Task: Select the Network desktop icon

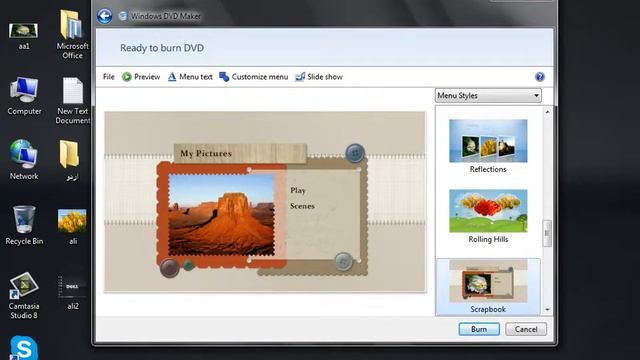Action: 24,160
